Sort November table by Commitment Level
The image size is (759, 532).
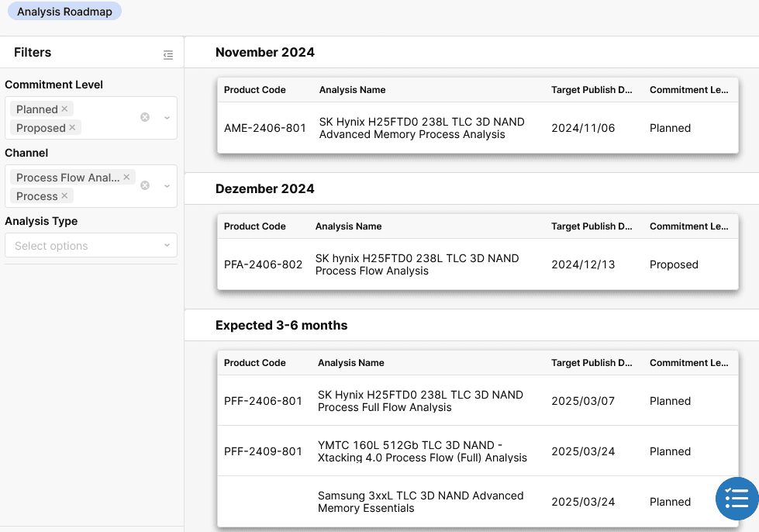click(688, 90)
